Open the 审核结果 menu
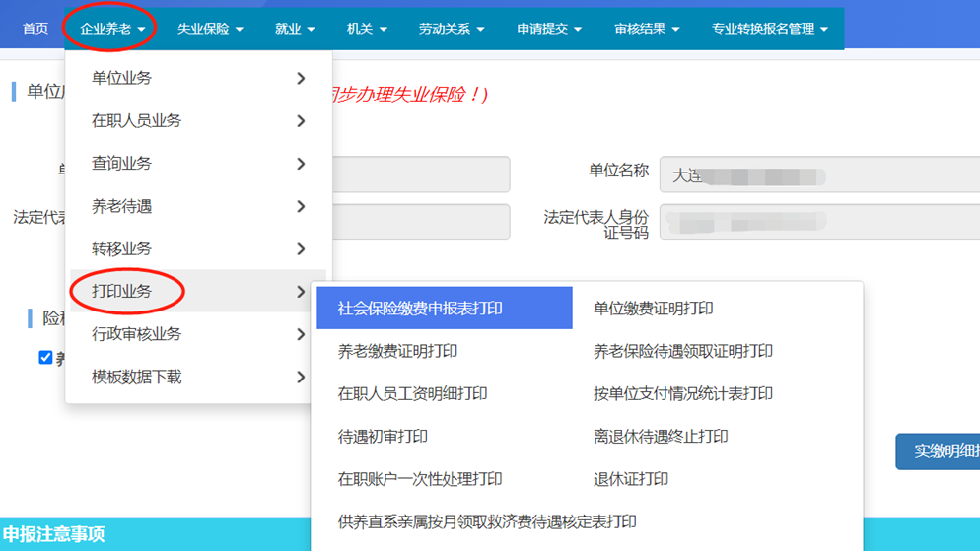The width and height of the screenshot is (980, 552). click(x=647, y=29)
